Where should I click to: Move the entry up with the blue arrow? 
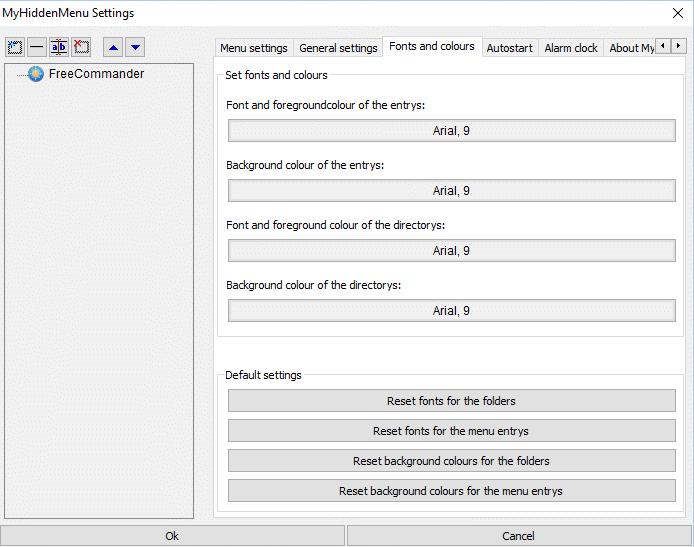coord(113,48)
